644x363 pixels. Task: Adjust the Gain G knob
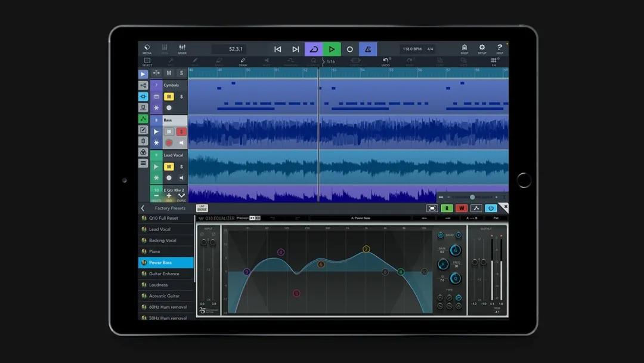[x=455, y=250]
